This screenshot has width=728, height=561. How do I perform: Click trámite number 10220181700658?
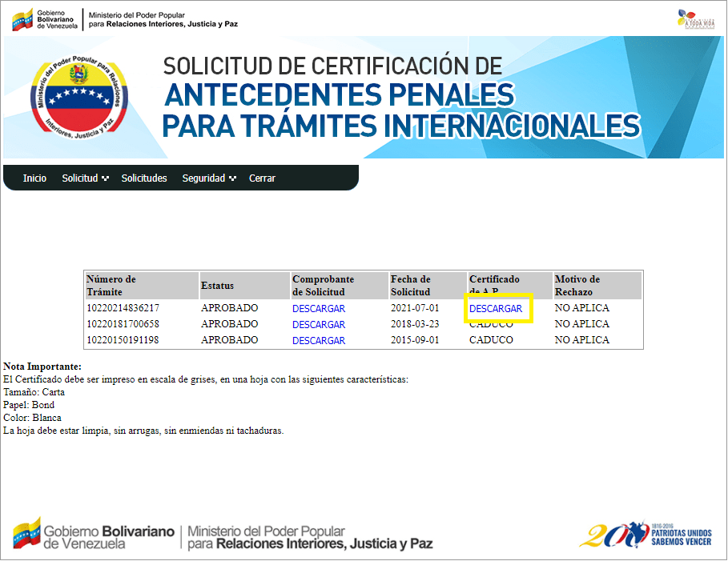123,324
